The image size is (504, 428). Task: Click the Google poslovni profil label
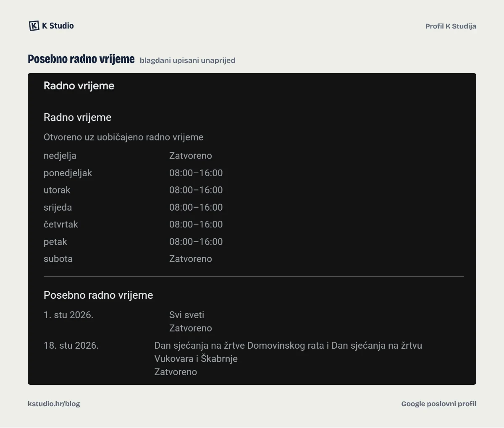[438, 404]
